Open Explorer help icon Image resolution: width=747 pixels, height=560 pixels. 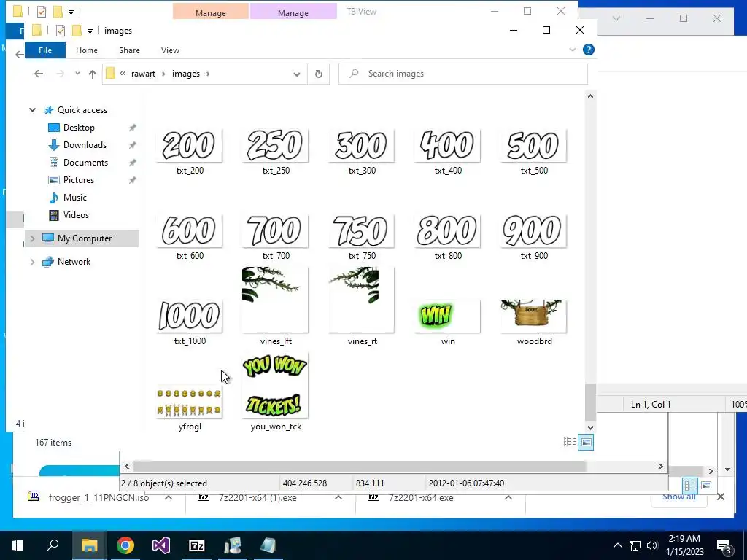pos(589,50)
